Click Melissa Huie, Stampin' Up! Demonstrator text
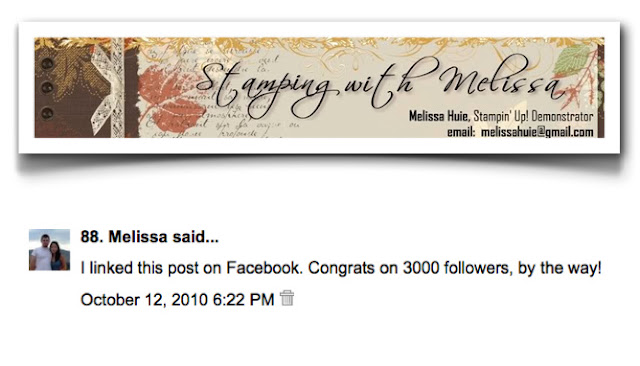Image resolution: width=640 pixels, height=366 pixels. click(501, 116)
